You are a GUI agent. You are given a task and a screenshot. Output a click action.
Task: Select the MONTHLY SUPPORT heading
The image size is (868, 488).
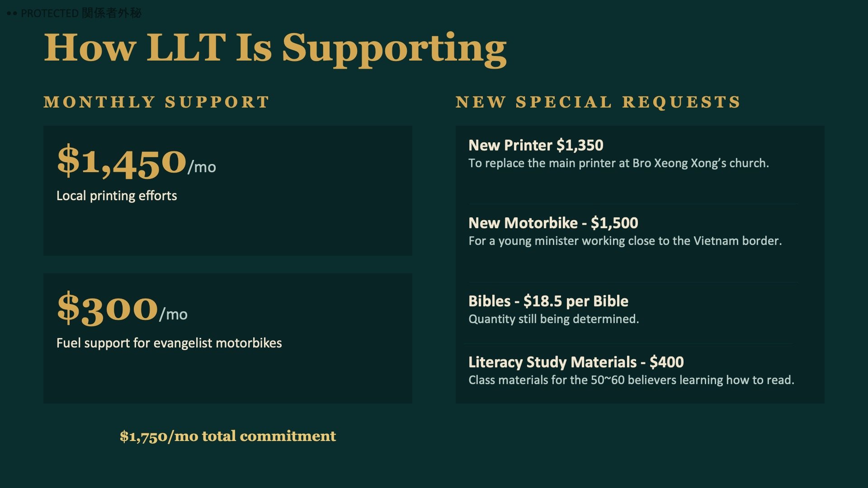point(156,102)
